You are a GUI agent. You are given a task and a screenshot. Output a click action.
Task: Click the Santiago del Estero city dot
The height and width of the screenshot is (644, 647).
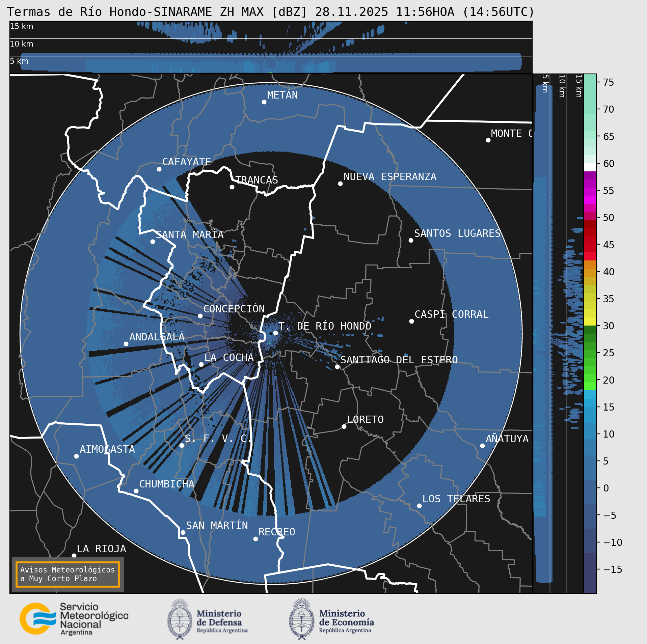(337, 367)
